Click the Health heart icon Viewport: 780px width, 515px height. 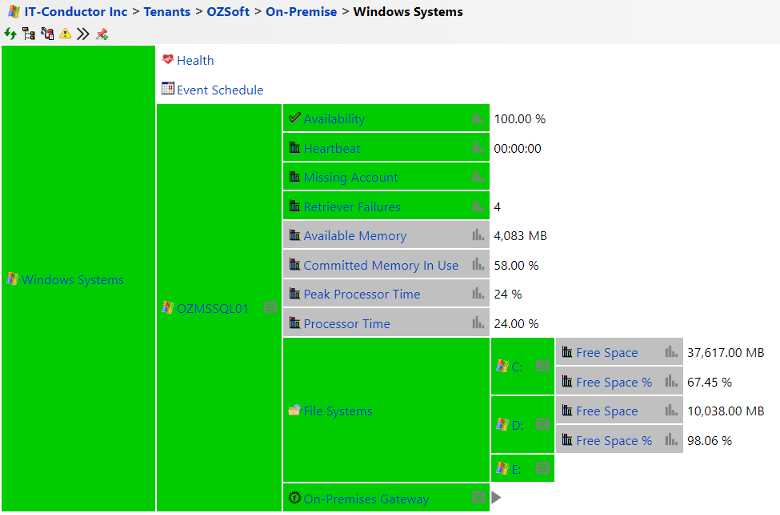168,59
